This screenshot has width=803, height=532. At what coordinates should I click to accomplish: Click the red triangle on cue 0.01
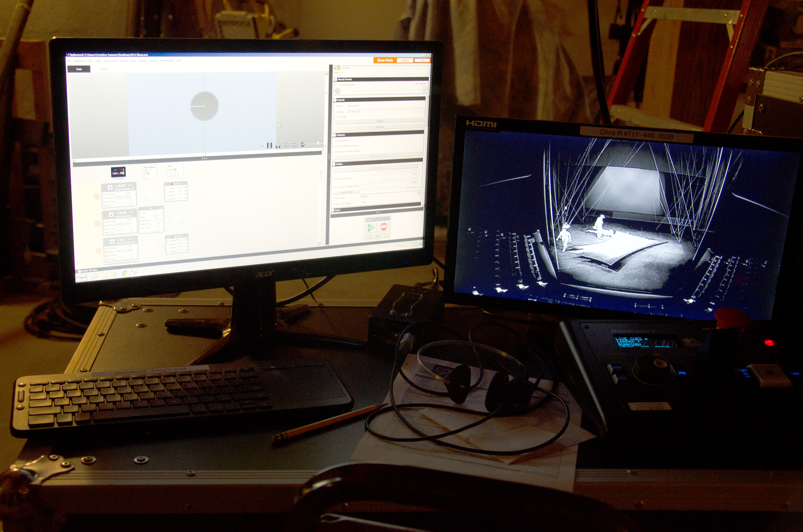110,188
